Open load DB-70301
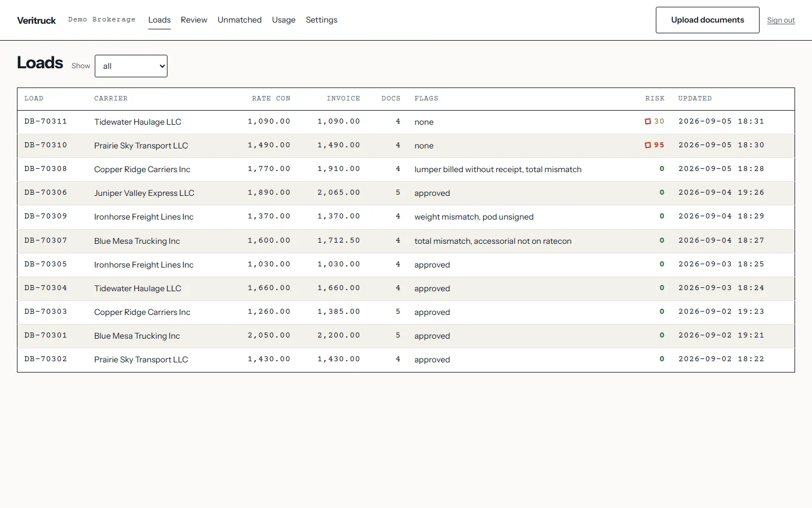 (x=46, y=335)
